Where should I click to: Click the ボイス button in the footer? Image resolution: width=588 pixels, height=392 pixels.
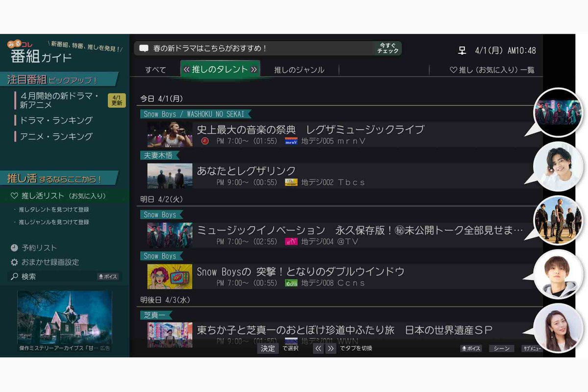click(471, 348)
